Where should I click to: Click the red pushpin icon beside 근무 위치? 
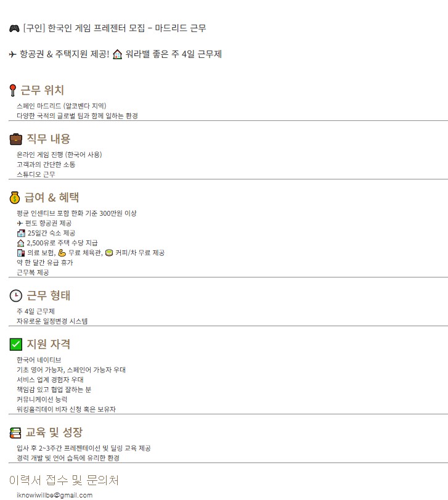13,91
